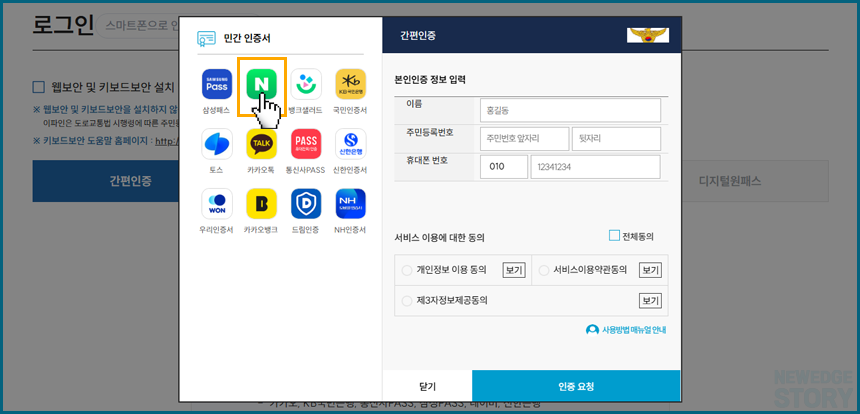
Task: Click the 민간 인증서 certificate header icon
Action: click(x=206, y=38)
